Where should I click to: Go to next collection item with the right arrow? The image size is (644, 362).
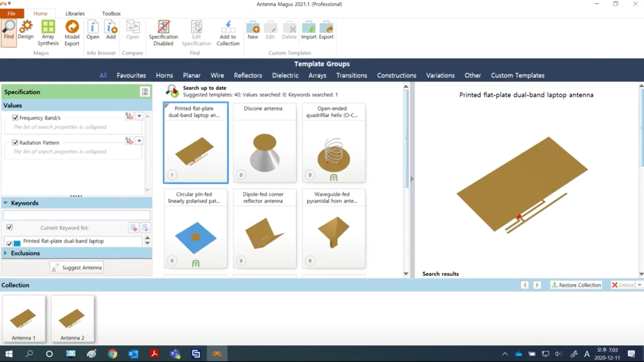537,285
